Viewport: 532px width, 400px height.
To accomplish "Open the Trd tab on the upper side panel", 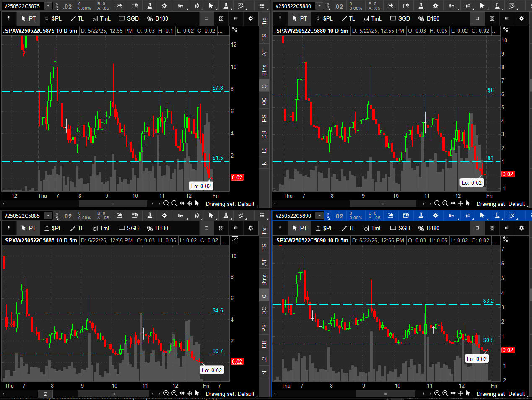I will click(264, 21).
